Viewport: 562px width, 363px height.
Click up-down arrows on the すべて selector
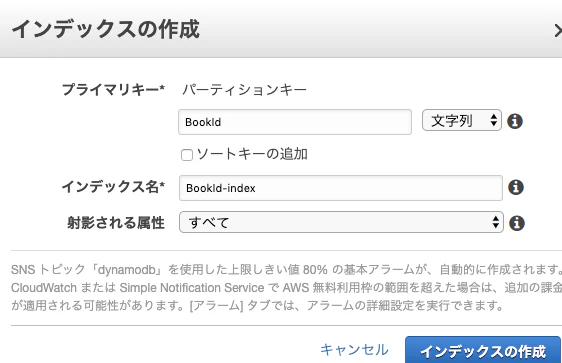[x=496, y=222]
